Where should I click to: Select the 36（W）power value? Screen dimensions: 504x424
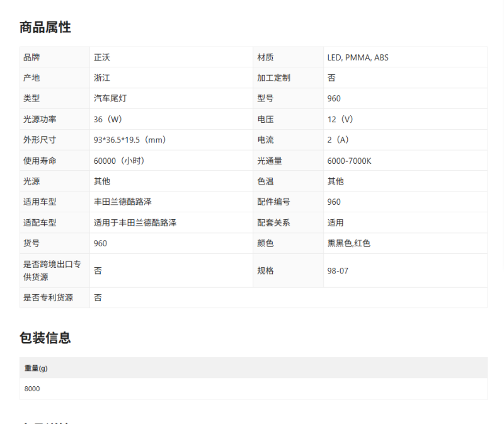[x=108, y=119]
